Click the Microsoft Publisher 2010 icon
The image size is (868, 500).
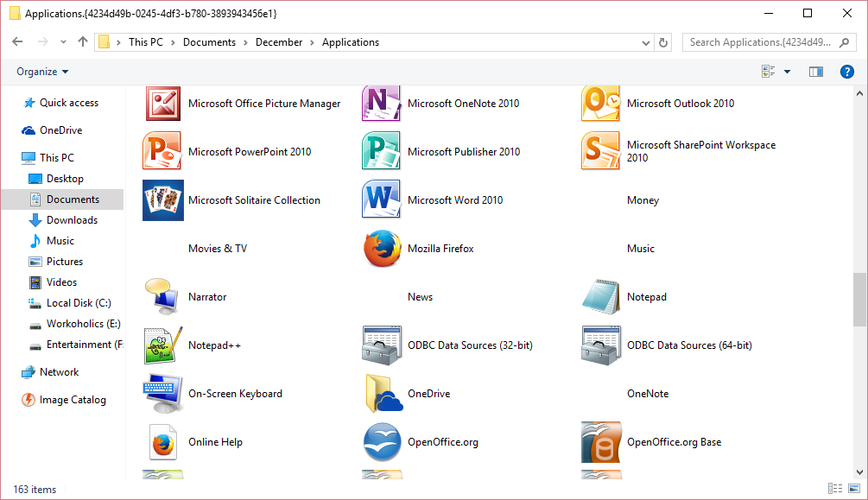[381, 151]
